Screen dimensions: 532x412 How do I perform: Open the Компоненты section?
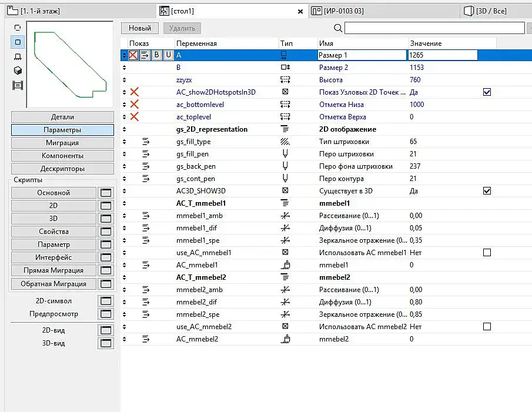pos(62,156)
